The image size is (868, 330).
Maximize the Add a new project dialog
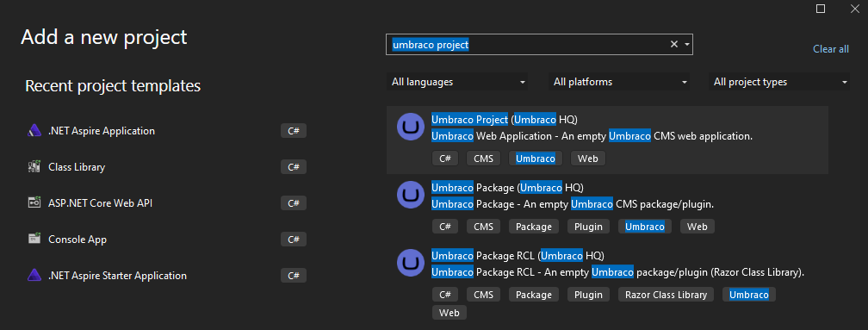click(x=821, y=9)
